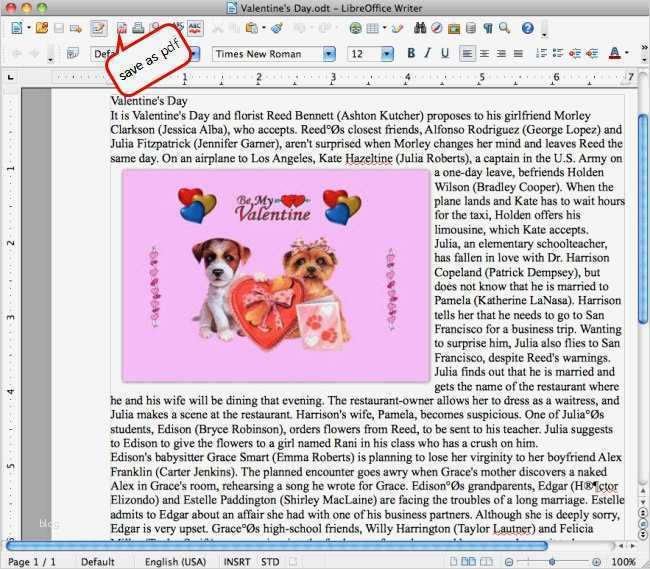This screenshot has width=650, height=569.
Task: Toggle Italic formatting
Action: coord(427,53)
